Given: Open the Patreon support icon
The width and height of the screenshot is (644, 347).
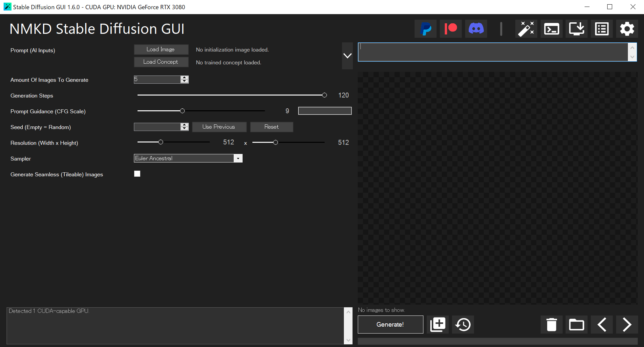Looking at the screenshot, I should tap(451, 29).
